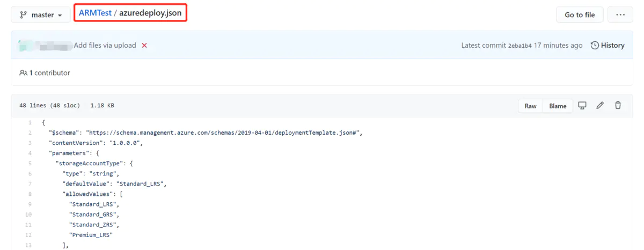Open the ARMTest repository link
This screenshot has width=644, height=250.
tap(95, 12)
